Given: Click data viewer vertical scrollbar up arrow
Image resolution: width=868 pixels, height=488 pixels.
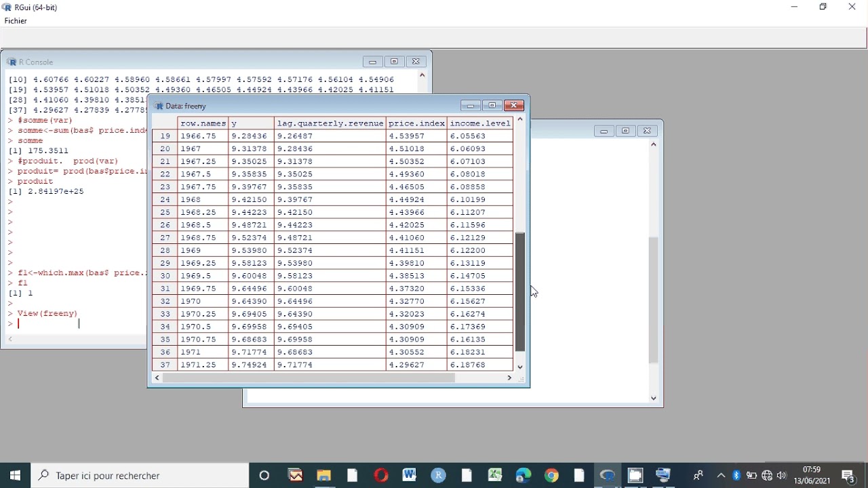Looking at the screenshot, I should tap(520, 119).
